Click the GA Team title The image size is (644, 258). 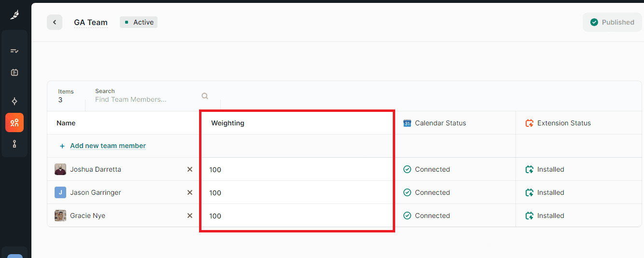pos(91,22)
